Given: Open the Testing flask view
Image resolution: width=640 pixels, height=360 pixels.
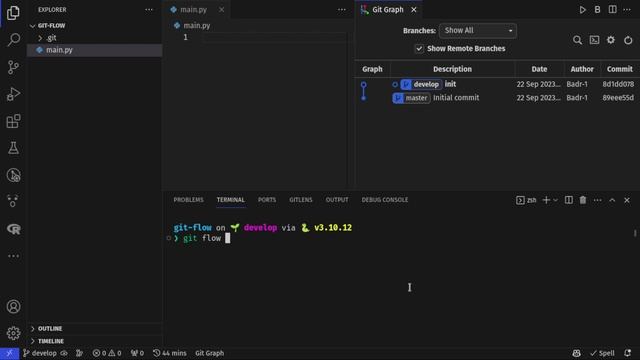Looking at the screenshot, I should 13,148.
